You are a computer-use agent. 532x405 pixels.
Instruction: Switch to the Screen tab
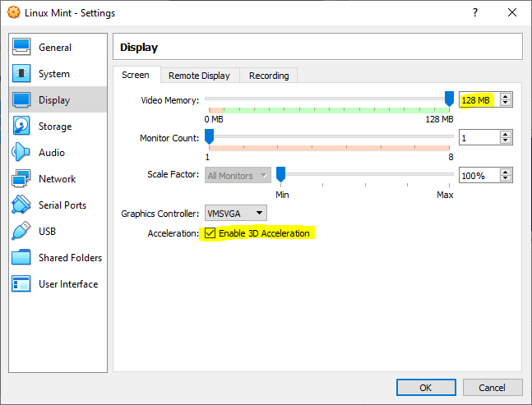point(136,75)
